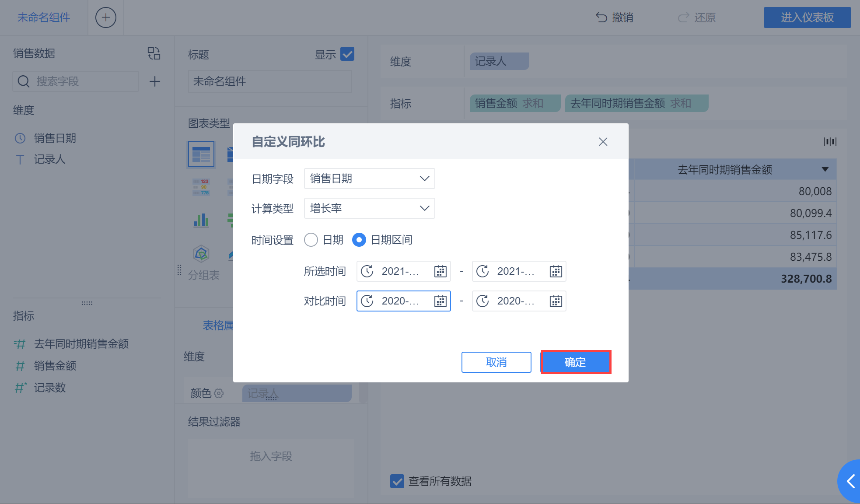Select the grouped table chart type icon

[x=201, y=154]
